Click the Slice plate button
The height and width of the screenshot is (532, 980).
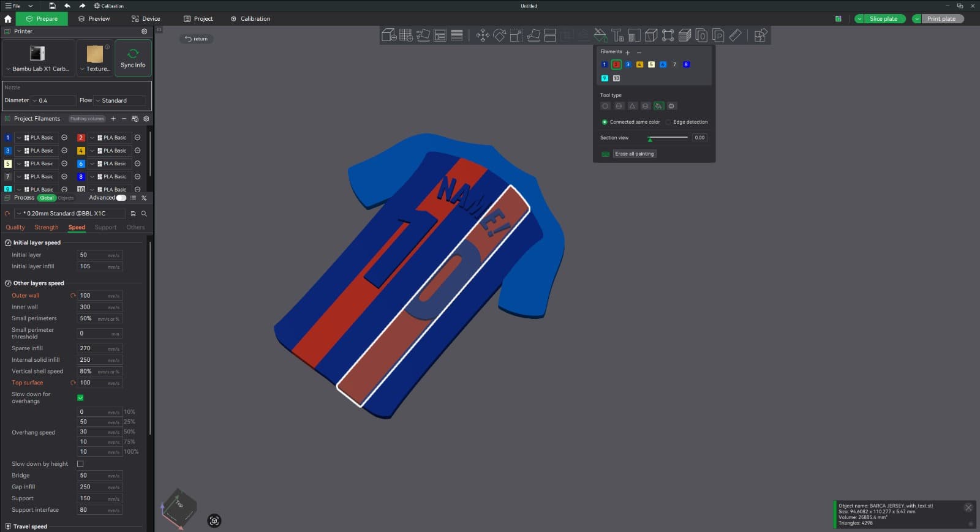(x=883, y=19)
